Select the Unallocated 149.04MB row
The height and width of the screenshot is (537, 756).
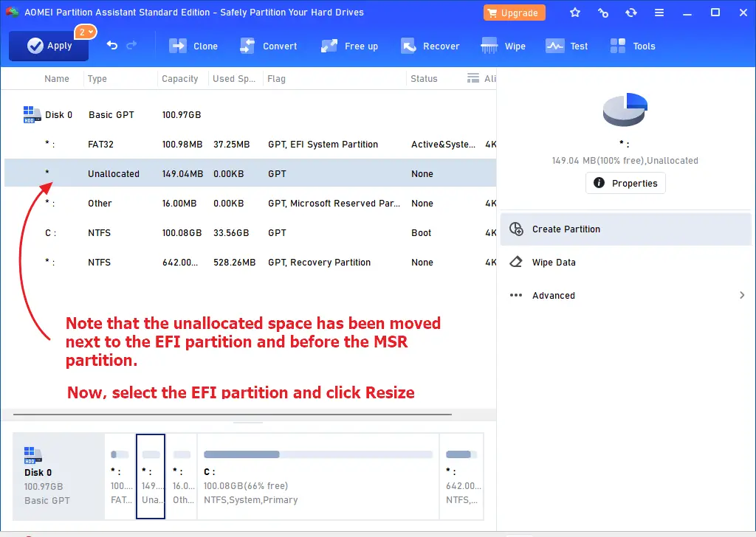coord(250,173)
